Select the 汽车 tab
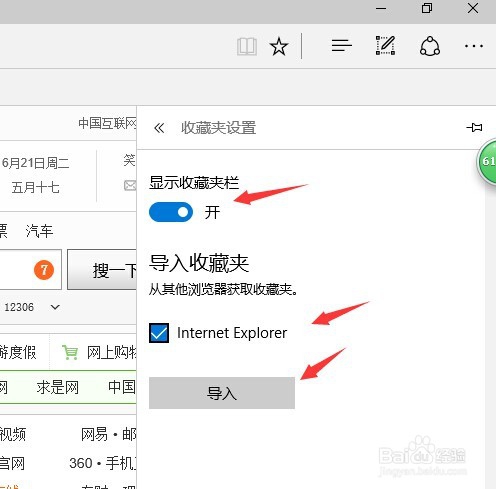The image size is (496, 489). [39, 231]
